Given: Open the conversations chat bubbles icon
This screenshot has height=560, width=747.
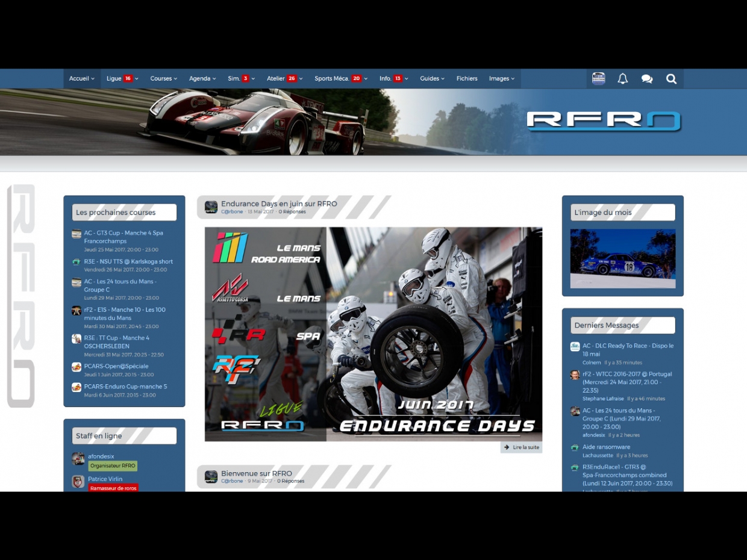Looking at the screenshot, I should pyautogui.click(x=647, y=79).
